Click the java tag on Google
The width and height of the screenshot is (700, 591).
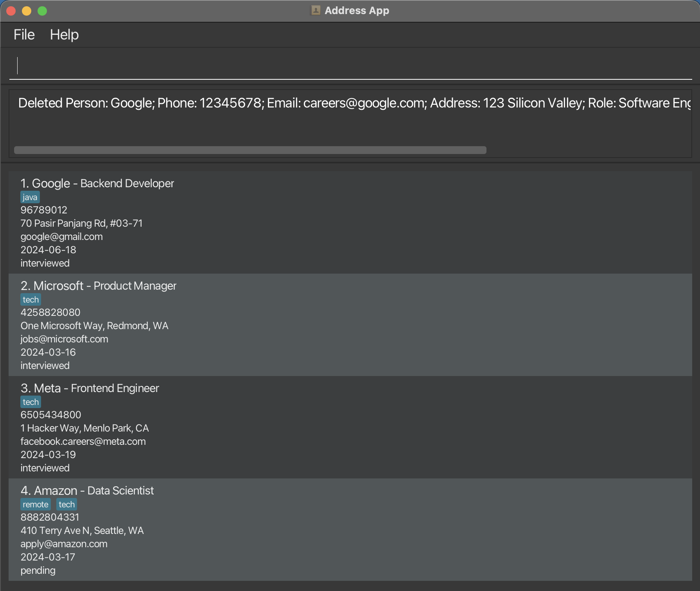tap(30, 197)
